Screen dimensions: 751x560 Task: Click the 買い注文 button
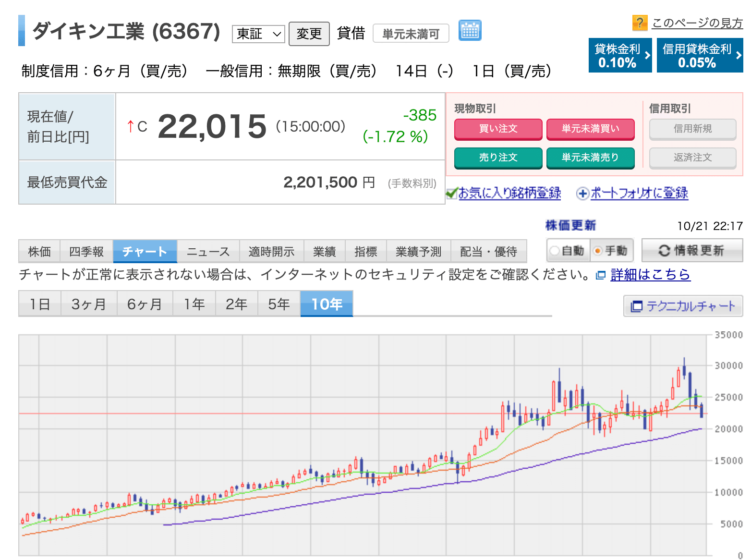click(498, 129)
